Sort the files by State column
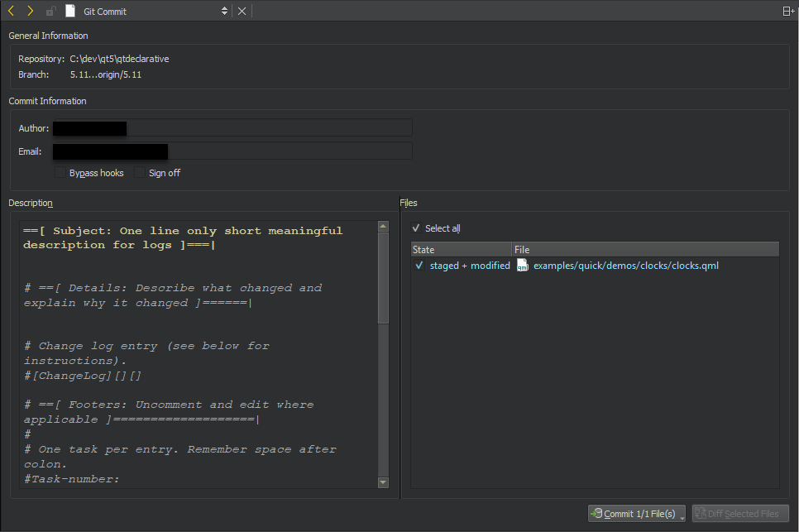Image resolution: width=799 pixels, height=532 pixels. point(461,250)
